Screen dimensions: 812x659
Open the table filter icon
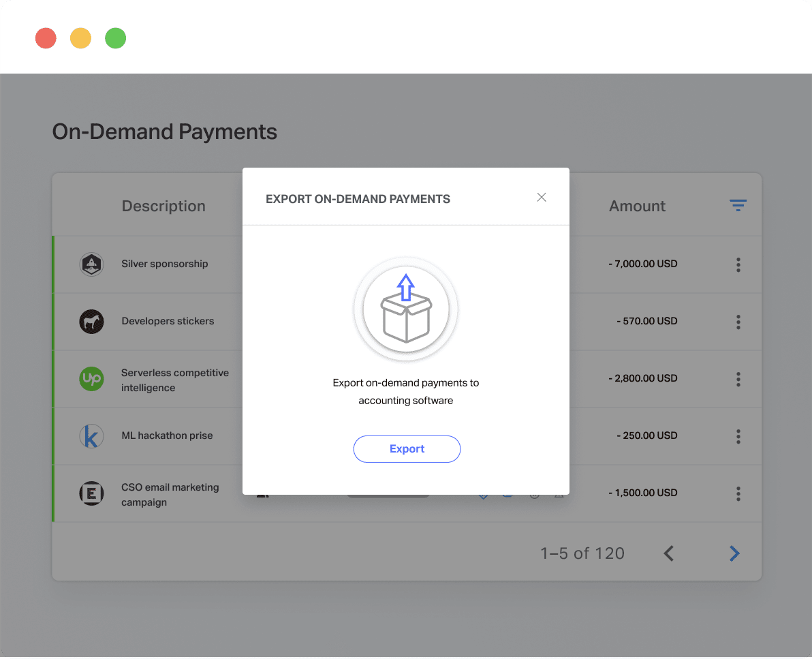[738, 206]
